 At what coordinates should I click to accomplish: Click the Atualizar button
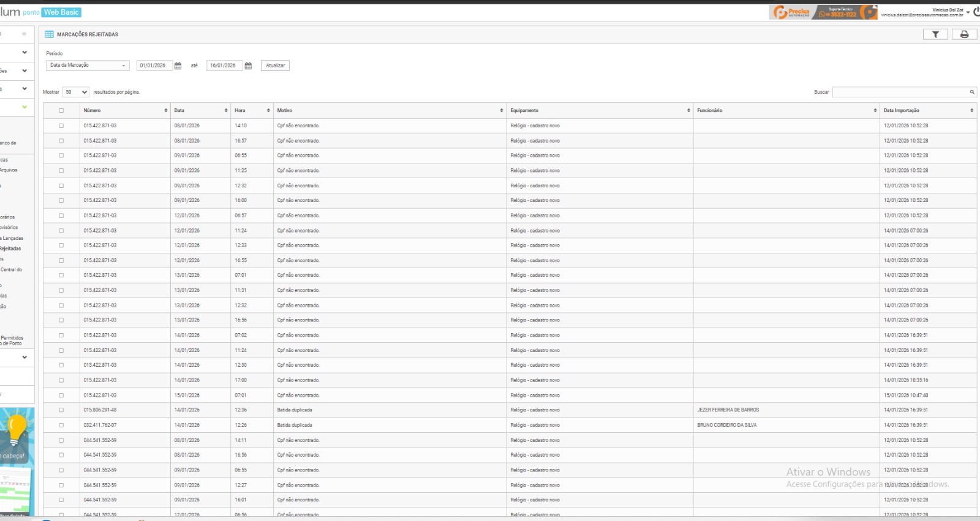pos(275,66)
